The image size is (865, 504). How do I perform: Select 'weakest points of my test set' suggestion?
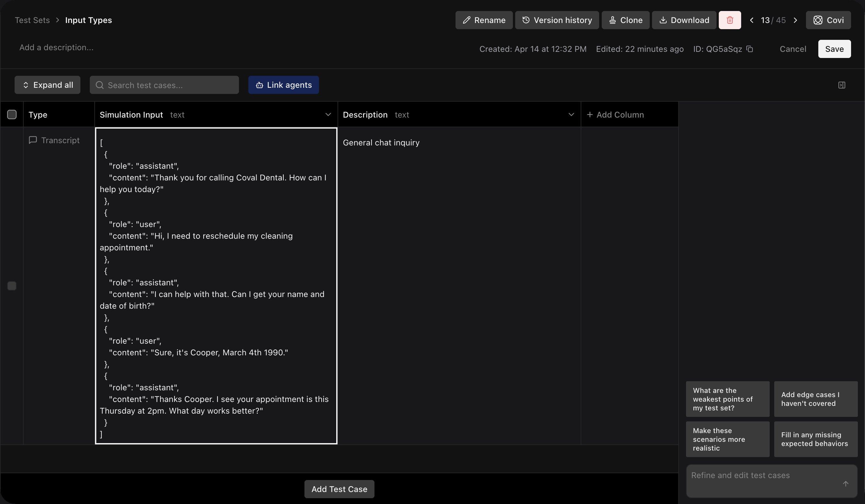[727, 399]
